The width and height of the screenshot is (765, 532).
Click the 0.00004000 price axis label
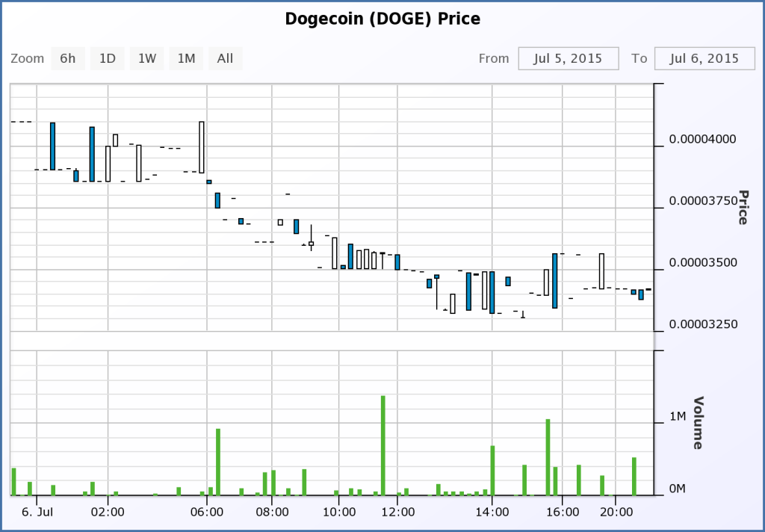702,140
